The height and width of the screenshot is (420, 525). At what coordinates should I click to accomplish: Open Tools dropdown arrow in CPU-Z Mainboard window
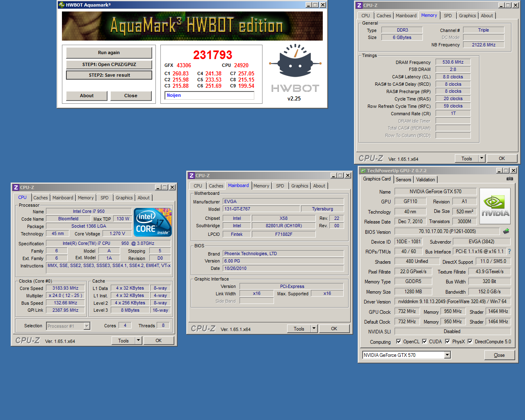[314, 329]
